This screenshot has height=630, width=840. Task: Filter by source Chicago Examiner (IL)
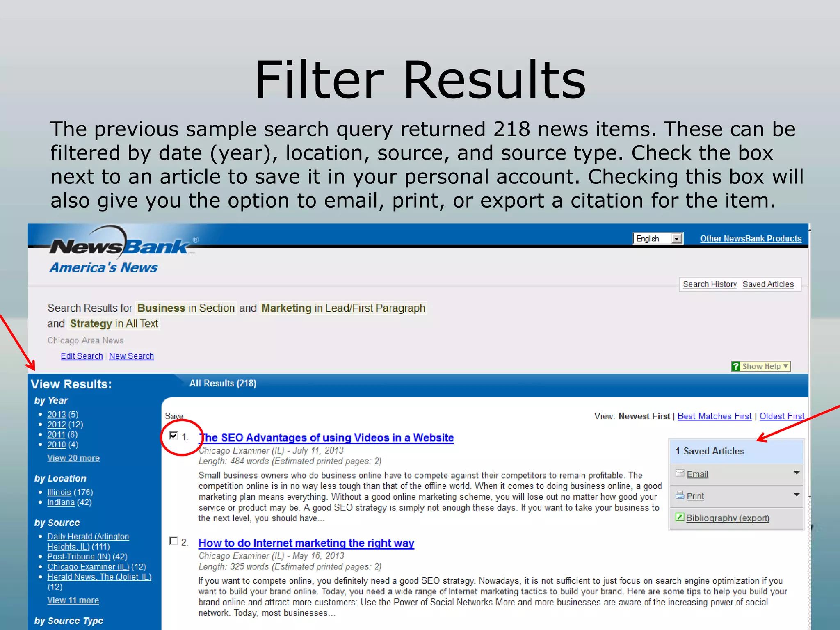point(88,567)
